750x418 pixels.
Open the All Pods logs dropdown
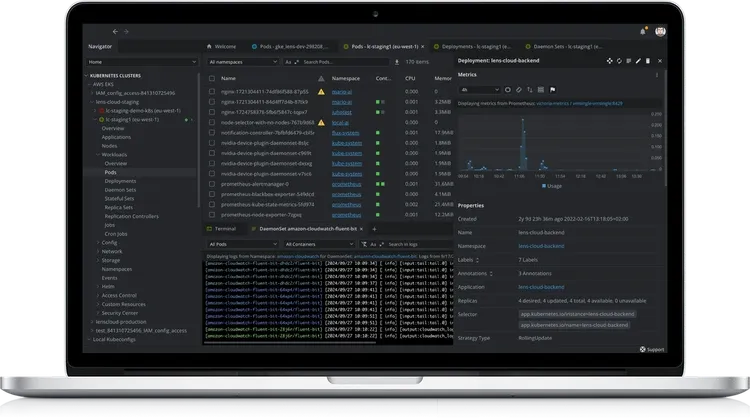(243, 244)
